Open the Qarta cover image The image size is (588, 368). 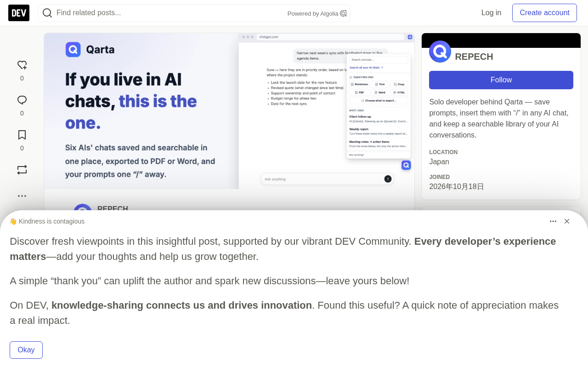[x=229, y=111]
